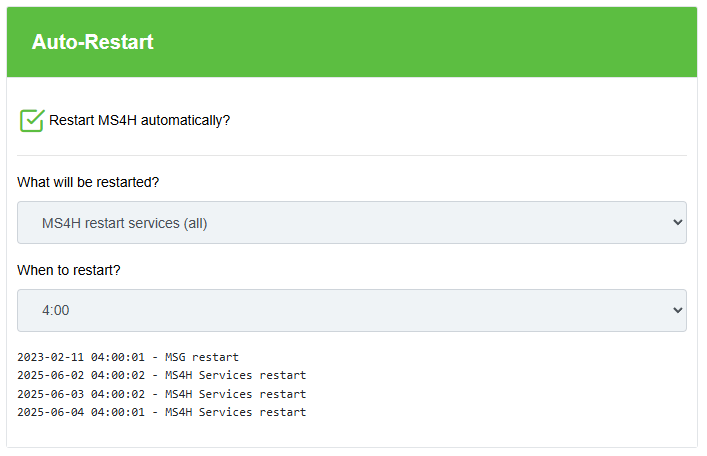This screenshot has width=707, height=456.
Task: Select the 2023-02-11 MSG restart log entry
Action: point(128,357)
